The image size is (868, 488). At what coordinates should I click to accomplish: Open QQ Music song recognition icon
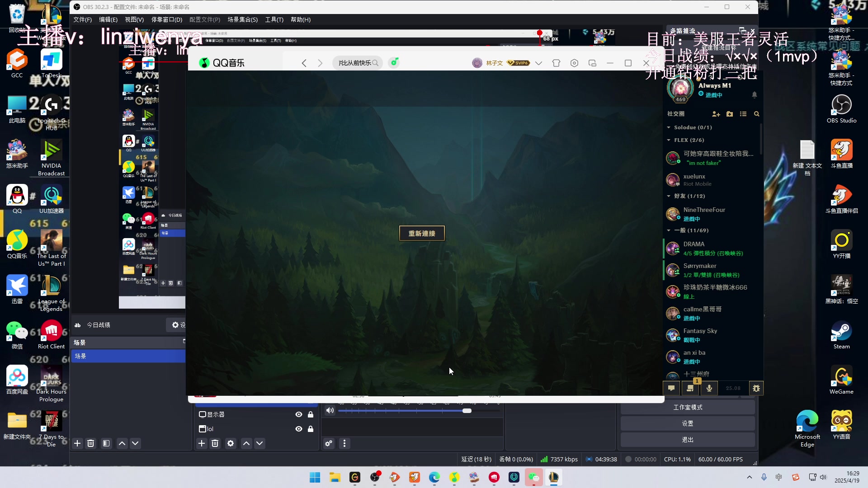click(395, 62)
